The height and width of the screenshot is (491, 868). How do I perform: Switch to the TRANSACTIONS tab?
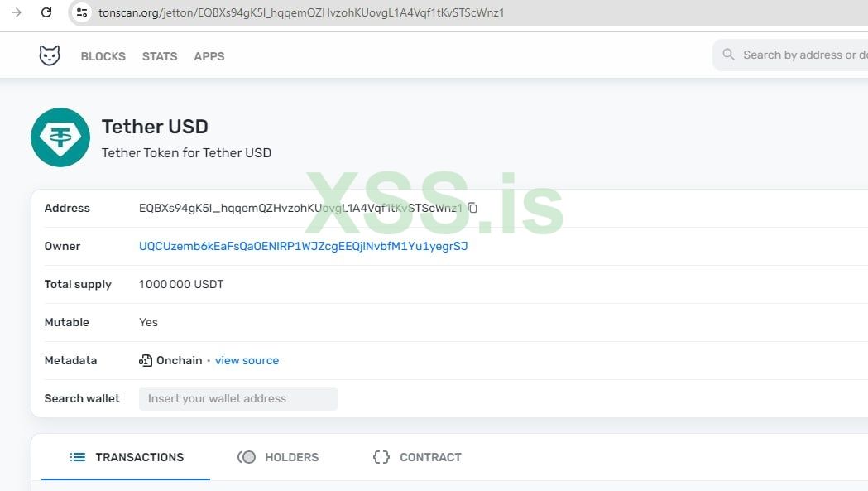pyautogui.click(x=126, y=457)
